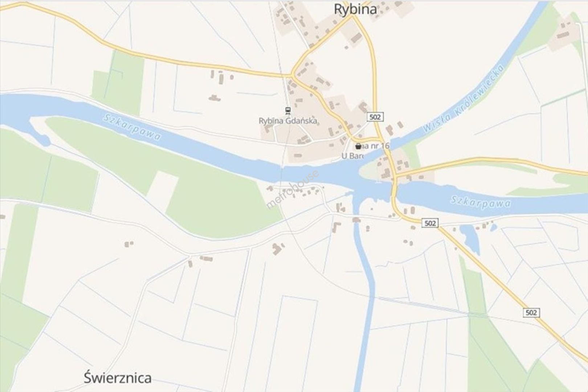Click the canal running south from the river
The width and height of the screenshot is (588, 392).
click(363, 290)
